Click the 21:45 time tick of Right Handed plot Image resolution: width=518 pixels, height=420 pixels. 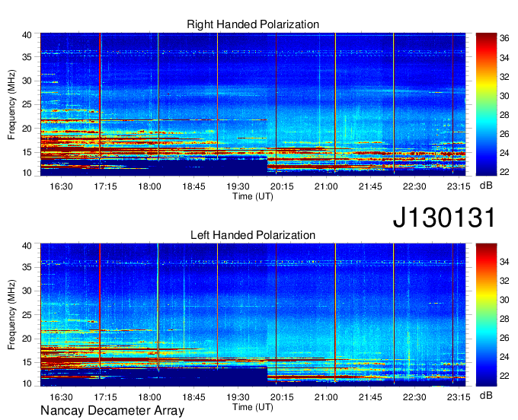pyautogui.click(x=370, y=186)
